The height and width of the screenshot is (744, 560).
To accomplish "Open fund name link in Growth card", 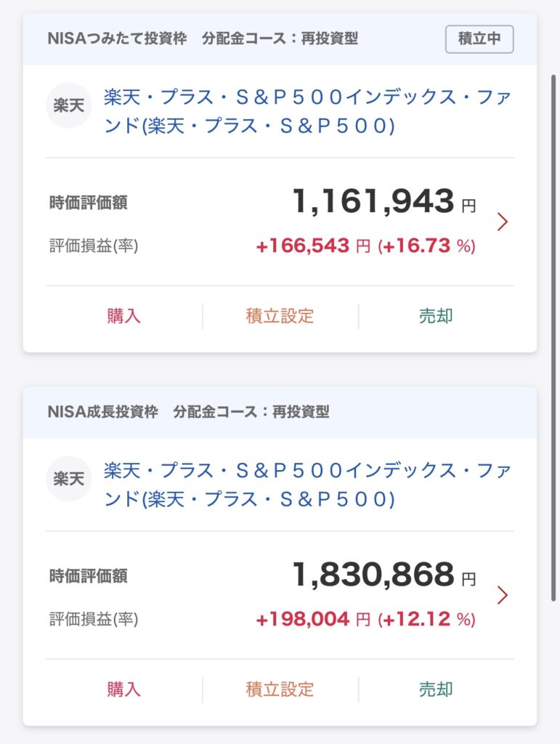I will click(x=307, y=485).
